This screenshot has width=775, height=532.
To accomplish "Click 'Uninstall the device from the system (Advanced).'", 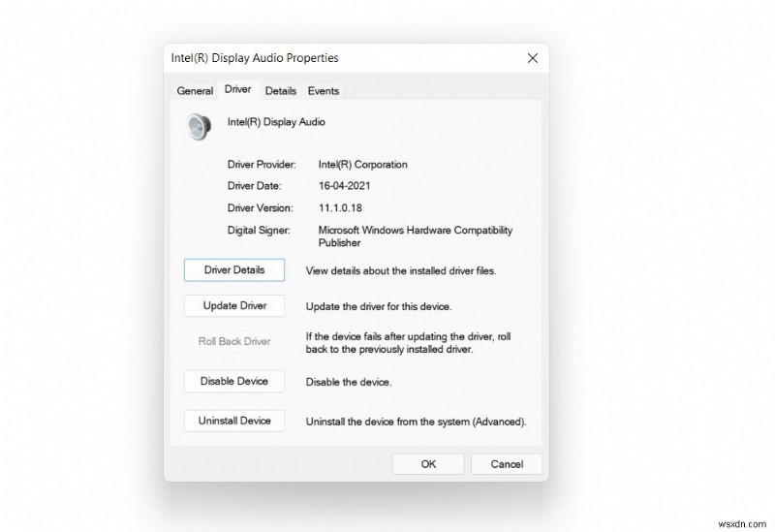I will [417, 422].
